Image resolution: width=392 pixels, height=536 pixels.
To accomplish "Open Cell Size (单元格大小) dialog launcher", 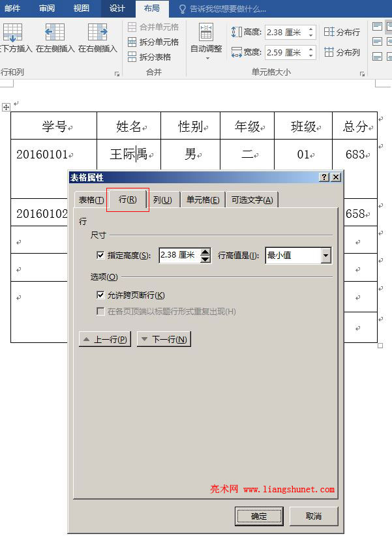I will coord(362,74).
